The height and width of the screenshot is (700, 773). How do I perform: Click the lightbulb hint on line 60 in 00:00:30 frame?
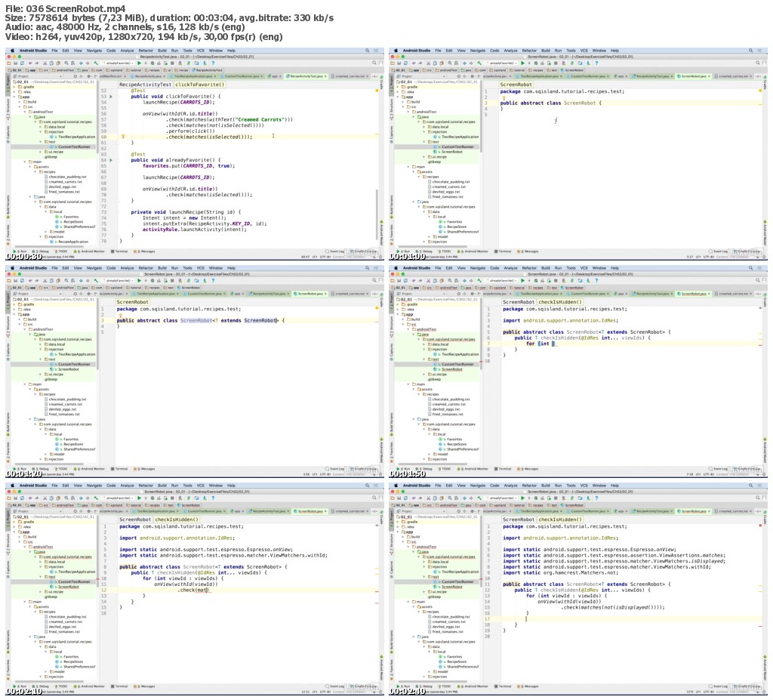tap(123, 137)
